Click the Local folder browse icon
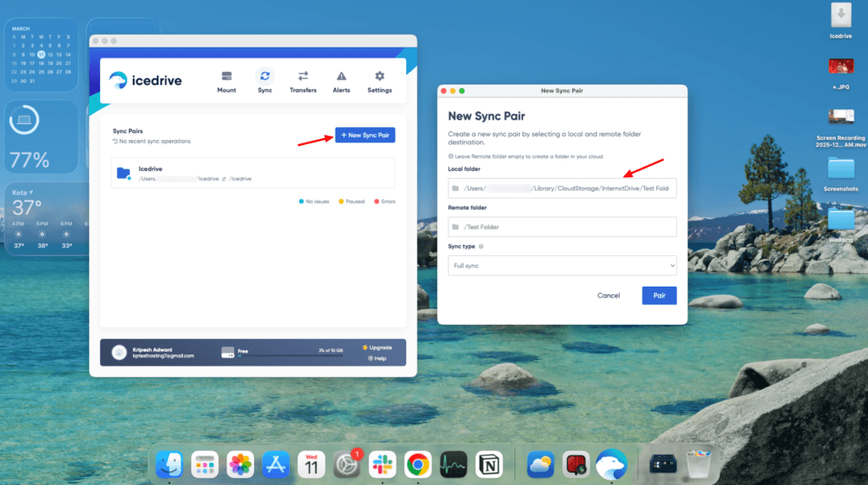Viewport: 868px width, 485px height. (x=455, y=188)
